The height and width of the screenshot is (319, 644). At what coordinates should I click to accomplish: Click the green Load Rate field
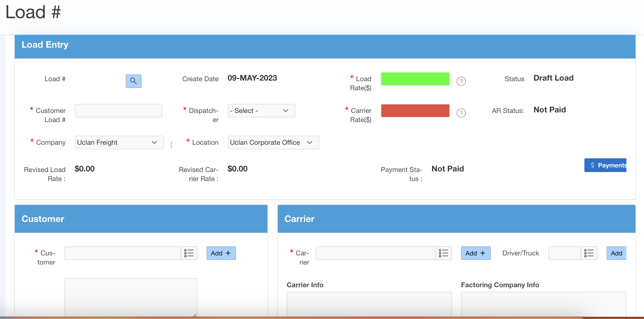tap(415, 79)
